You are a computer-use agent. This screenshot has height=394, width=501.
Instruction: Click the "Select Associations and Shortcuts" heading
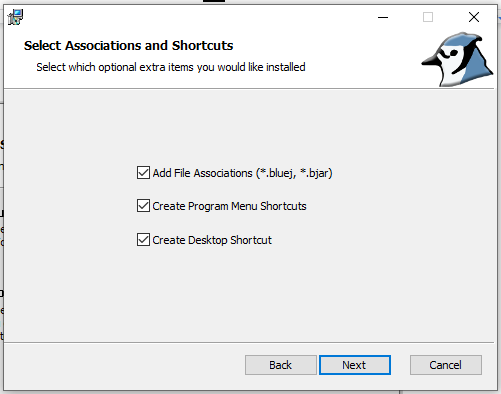pos(128,46)
